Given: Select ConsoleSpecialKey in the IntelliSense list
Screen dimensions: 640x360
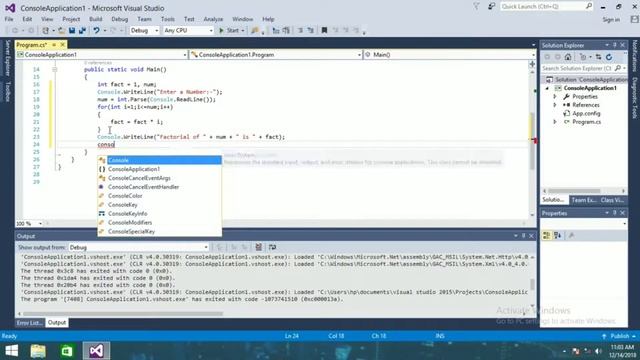Looking at the screenshot, I should tap(160, 231).
